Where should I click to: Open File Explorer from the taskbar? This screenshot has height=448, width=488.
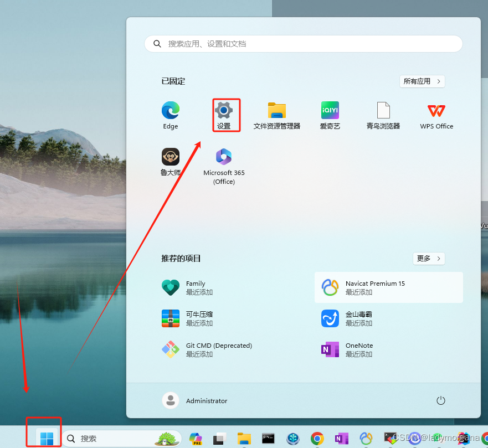coord(244,439)
